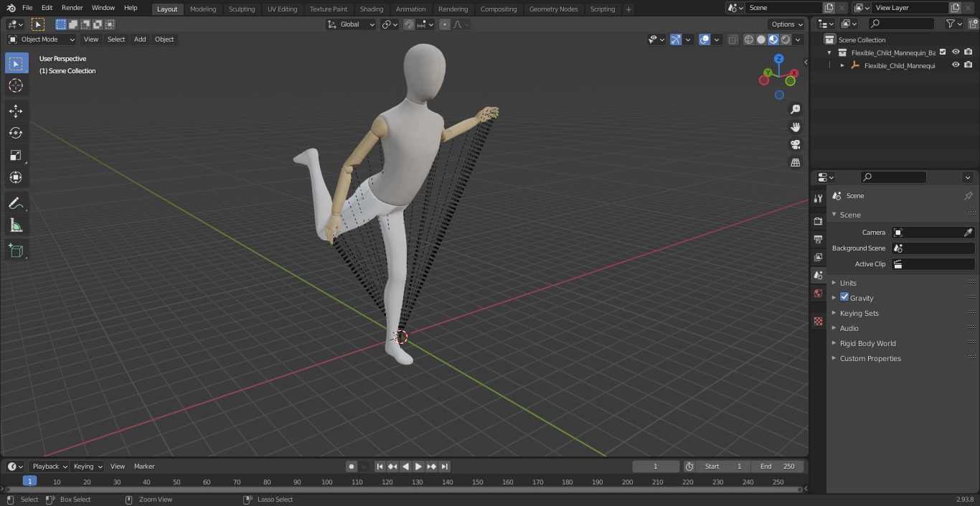Open the Texture properties tab

click(818, 321)
